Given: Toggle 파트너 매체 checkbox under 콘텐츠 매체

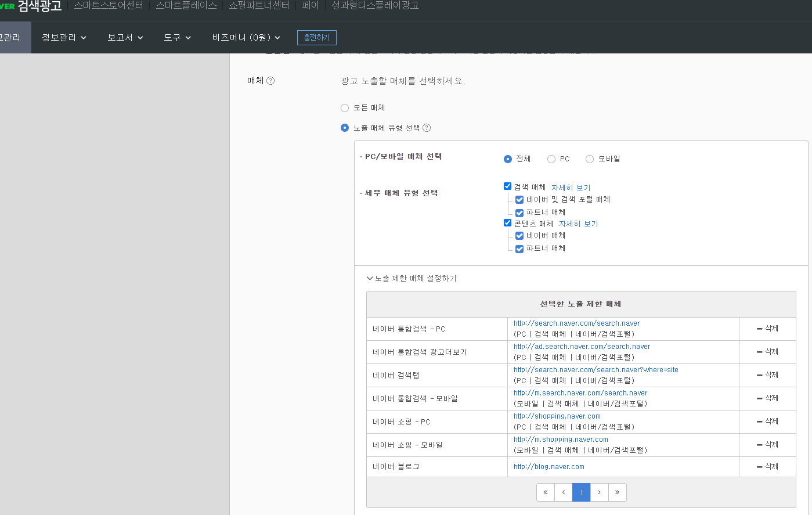Looking at the screenshot, I should pos(519,249).
